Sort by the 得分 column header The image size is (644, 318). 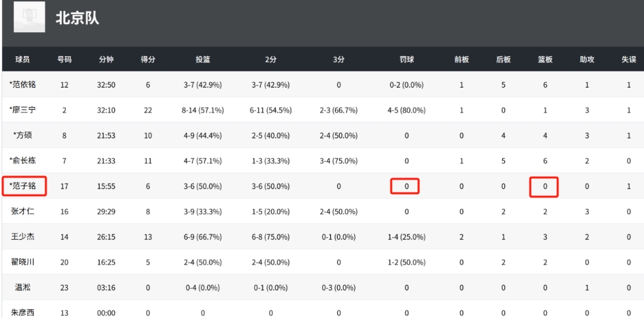pyautogui.click(x=148, y=60)
